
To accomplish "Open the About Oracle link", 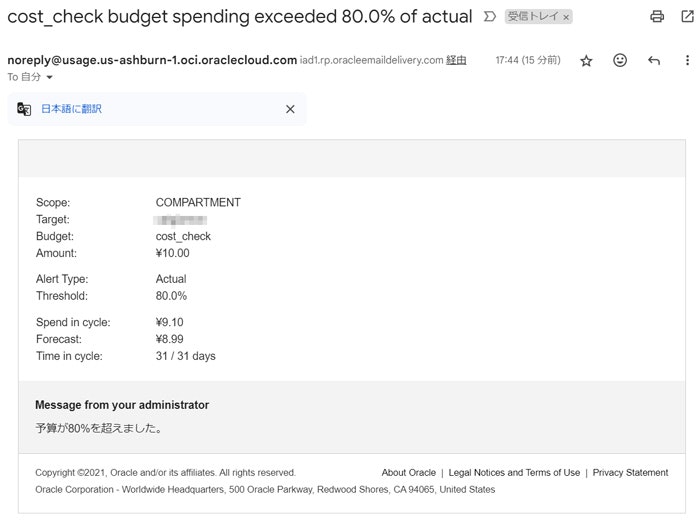I will 408,472.
